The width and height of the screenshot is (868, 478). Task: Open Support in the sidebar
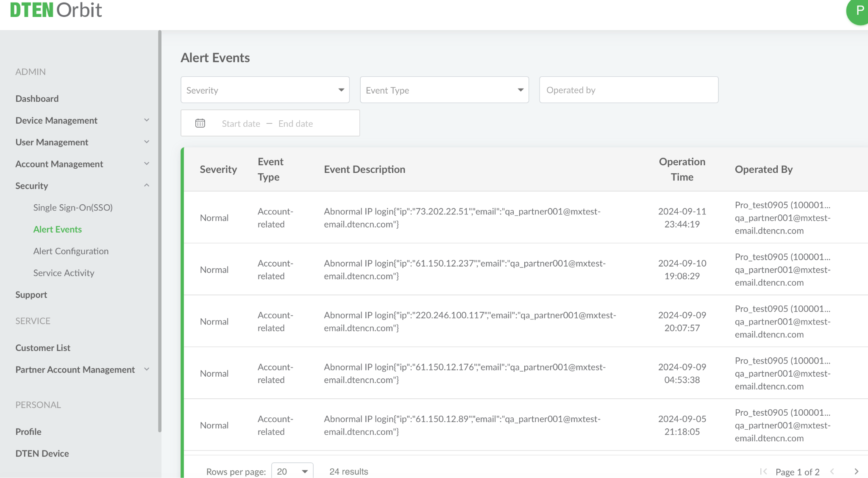tap(31, 295)
